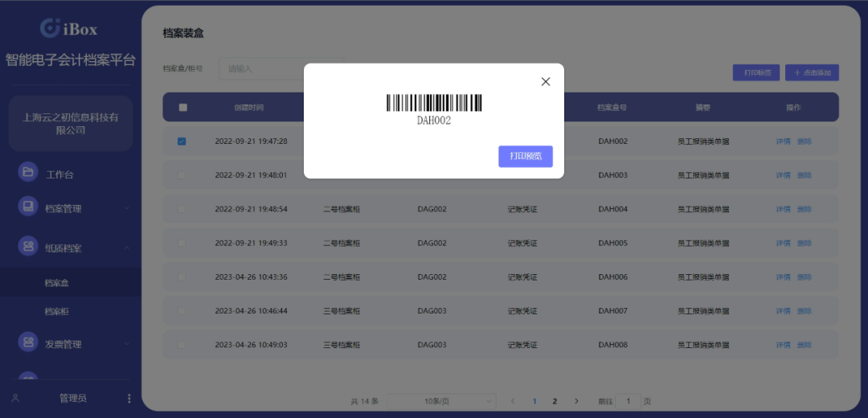Click 删除 for box DAH006
Image resolution: width=868 pixels, height=418 pixels.
[x=805, y=277]
